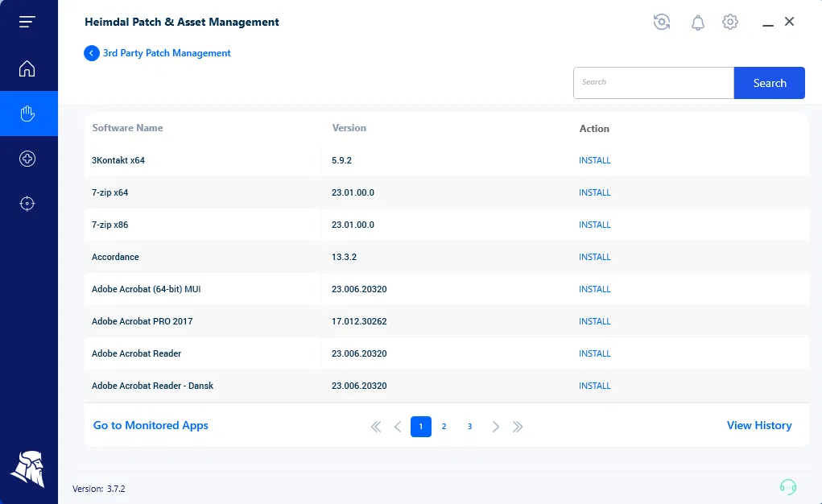Install Adobe Acrobat (64-bit) MUI
822x504 pixels.
tap(594, 289)
